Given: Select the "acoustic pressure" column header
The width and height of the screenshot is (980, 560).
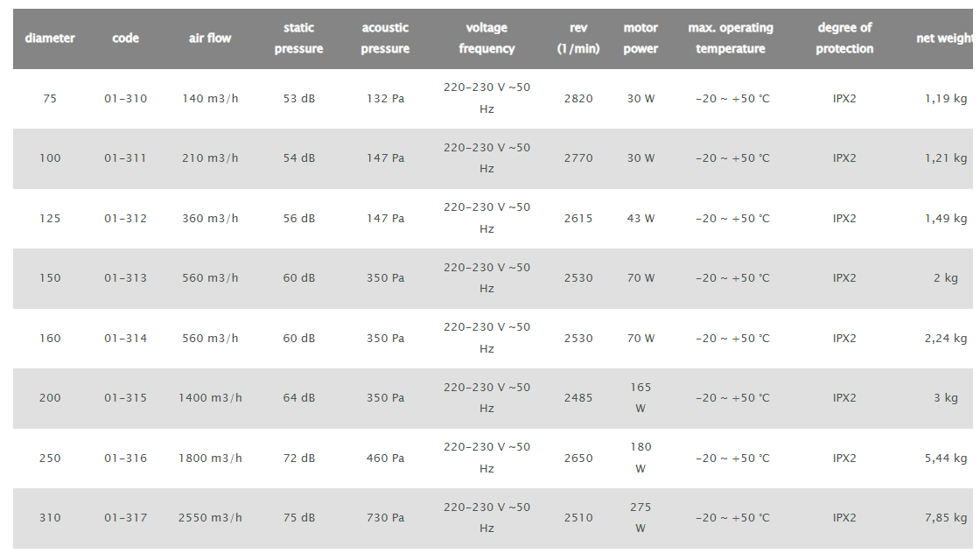Looking at the screenshot, I should (x=385, y=38).
